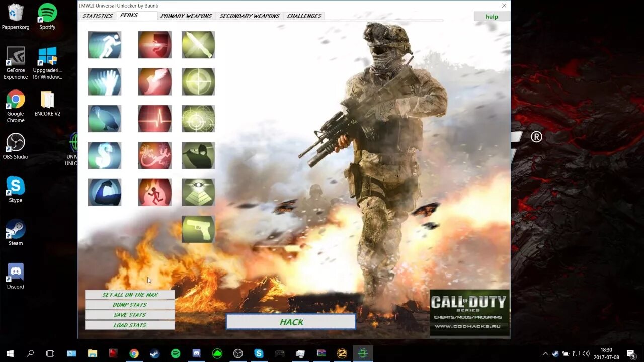Show hidden system tray icons chevron
Screen dimensions: 644x362
coord(545,353)
